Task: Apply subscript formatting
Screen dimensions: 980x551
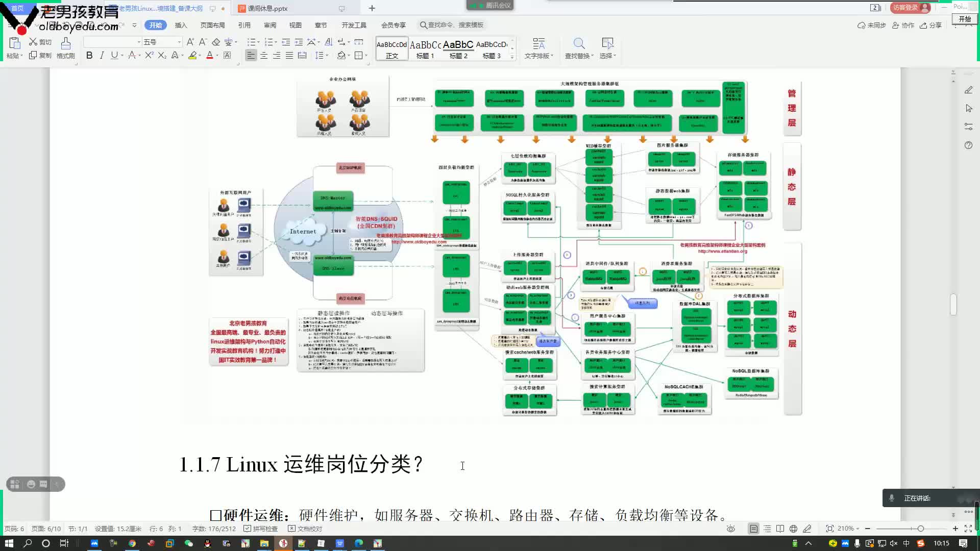Action: [162, 55]
